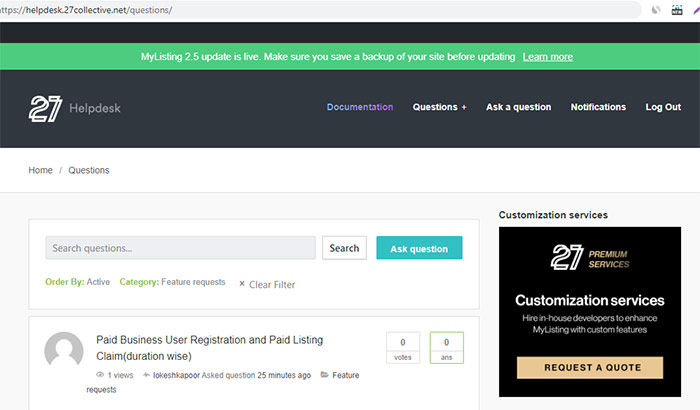Open the Order By: Active filter
The image size is (700, 410).
click(x=77, y=282)
